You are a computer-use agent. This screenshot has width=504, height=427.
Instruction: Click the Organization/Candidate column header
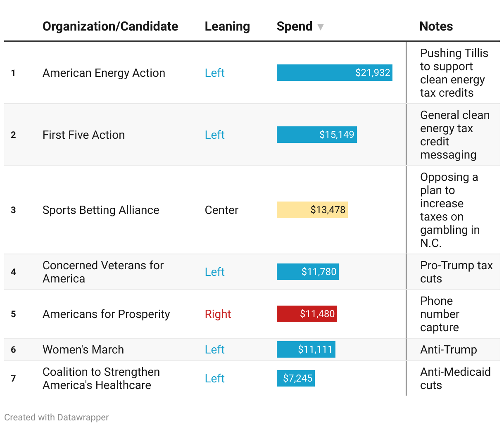click(110, 26)
